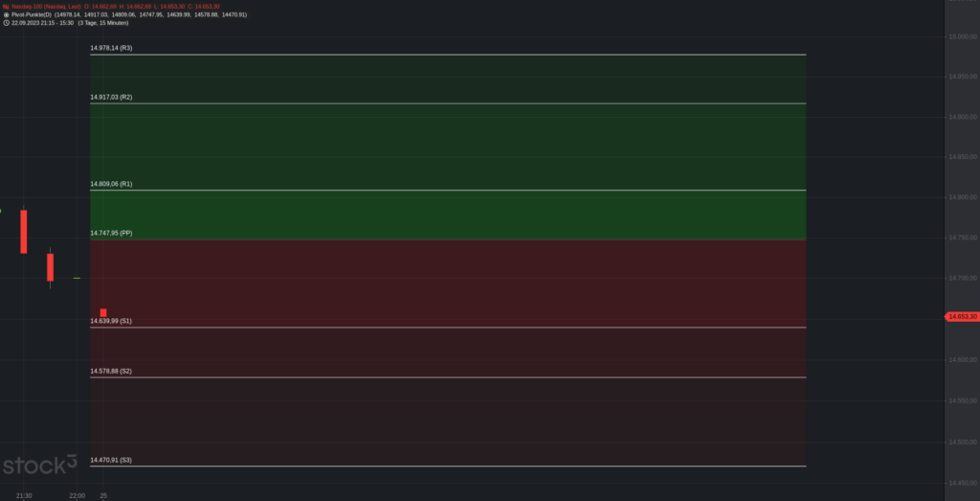Click the small red candle above S1
The width and height of the screenshot is (980, 501).
click(103, 312)
